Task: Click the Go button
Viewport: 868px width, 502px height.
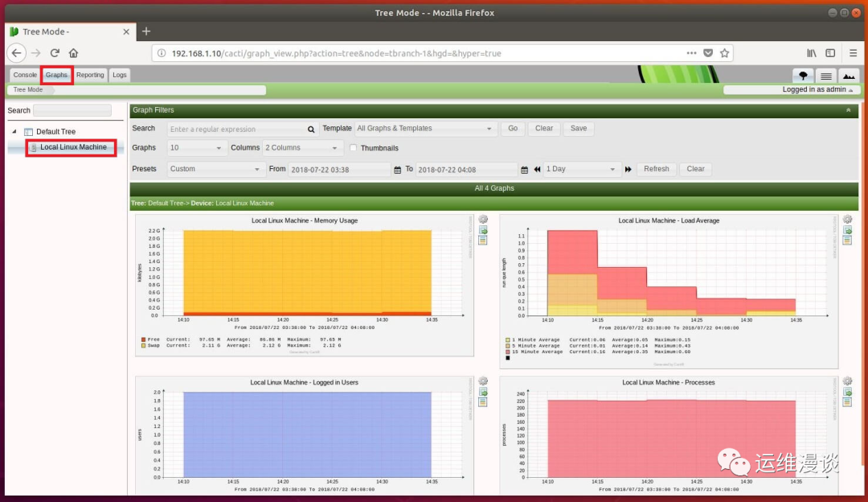Action: (x=513, y=129)
